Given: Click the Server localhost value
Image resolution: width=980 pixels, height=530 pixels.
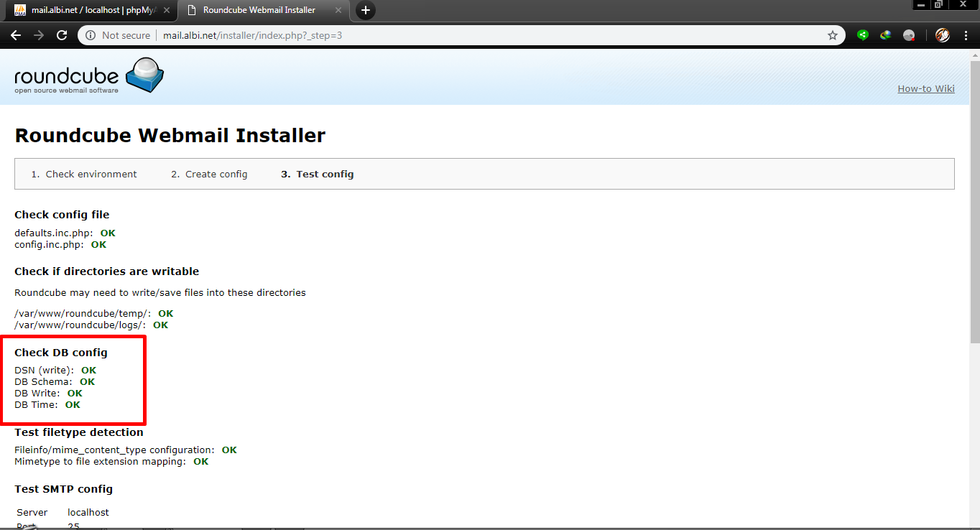Looking at the screenshot, I should [x=88, y=512].
